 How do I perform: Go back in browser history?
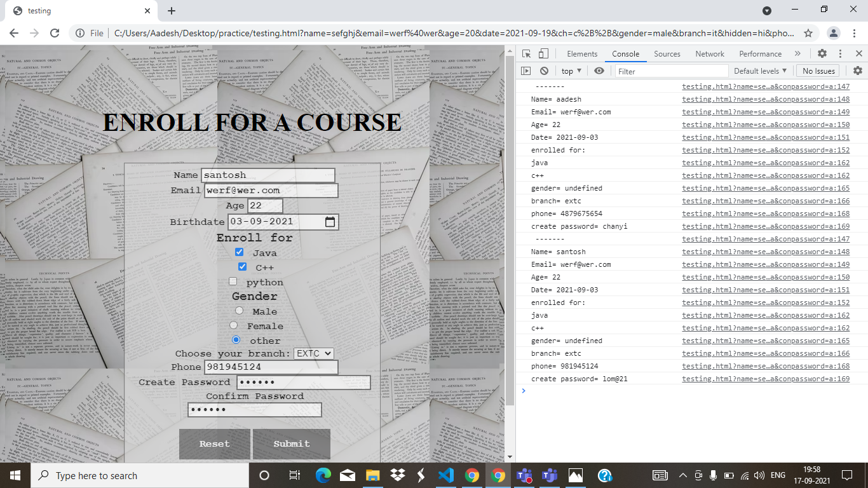tap(14, 33)
